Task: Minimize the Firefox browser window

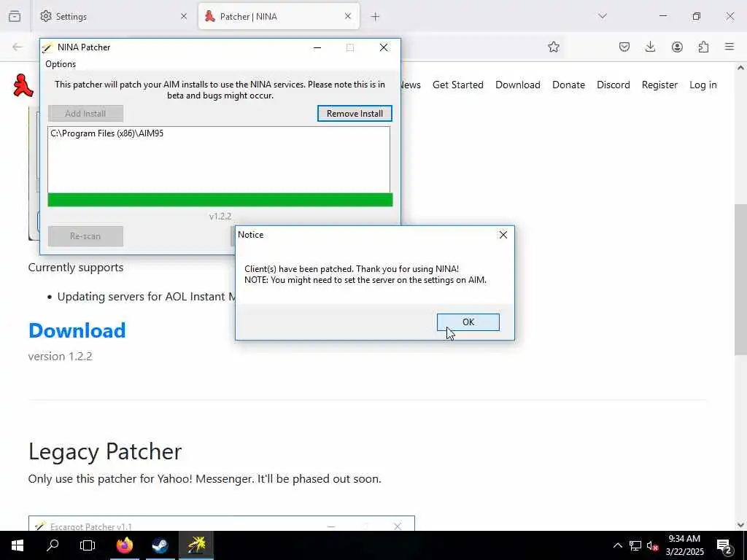Action: tap(662, 16)
